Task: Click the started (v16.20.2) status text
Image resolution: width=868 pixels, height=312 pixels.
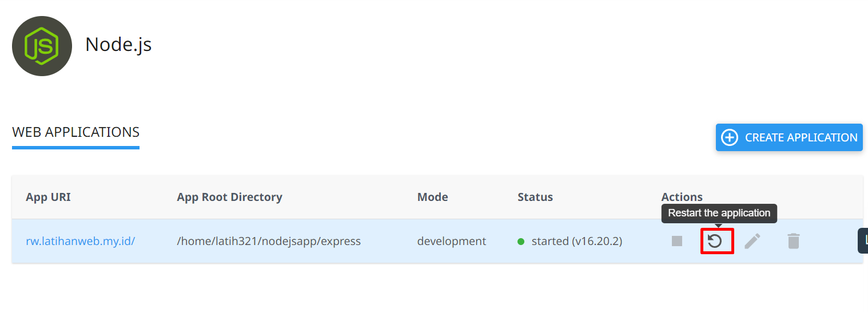Action: tap(576, 241)
